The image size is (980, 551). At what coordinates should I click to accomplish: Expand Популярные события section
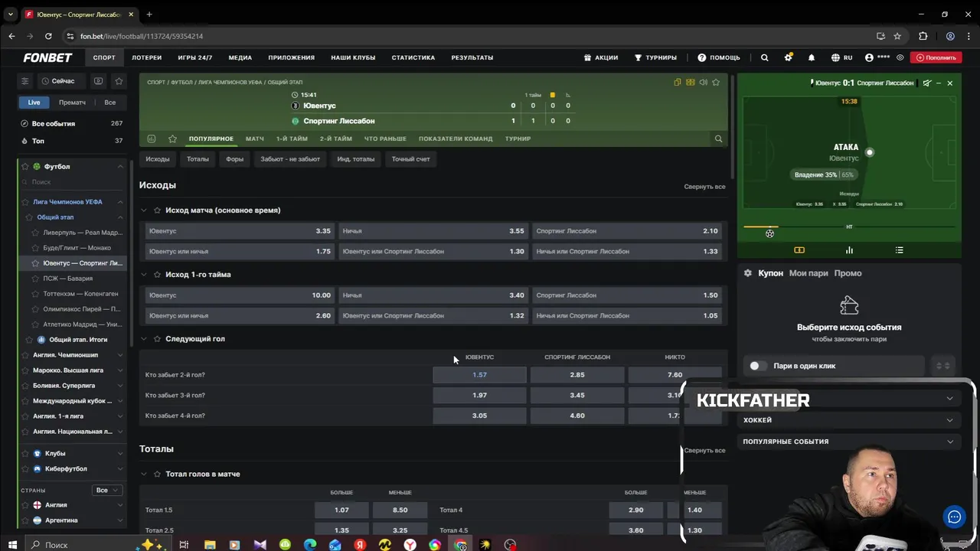[x=849, y=442]
